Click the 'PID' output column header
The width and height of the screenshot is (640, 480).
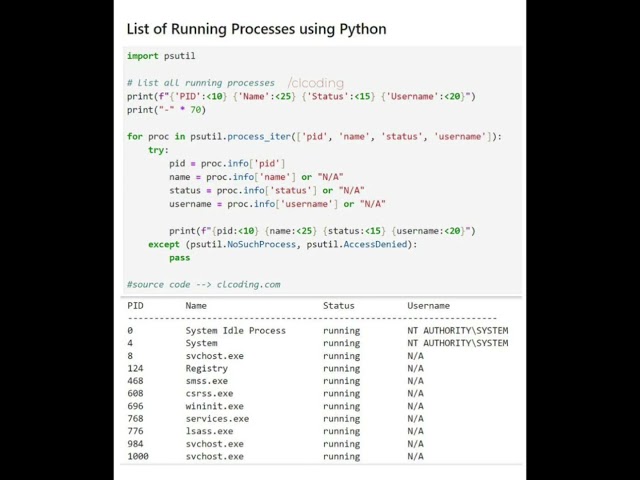(x=135, y=306)
